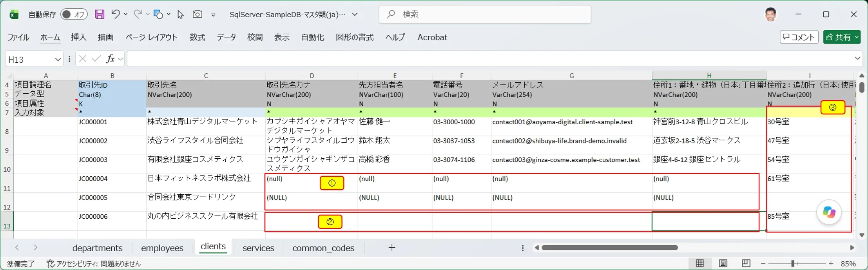Expand the formula bar with the chevron
868x270 pixels.
point(857,58)
